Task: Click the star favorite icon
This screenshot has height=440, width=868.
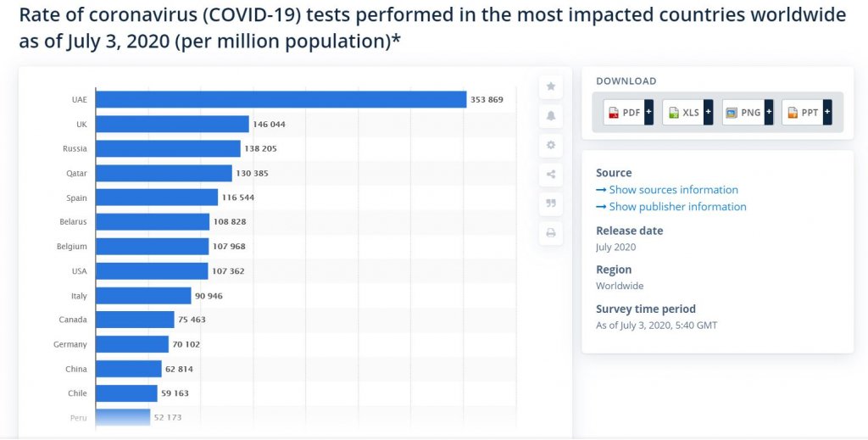Action: coord(551,86)
